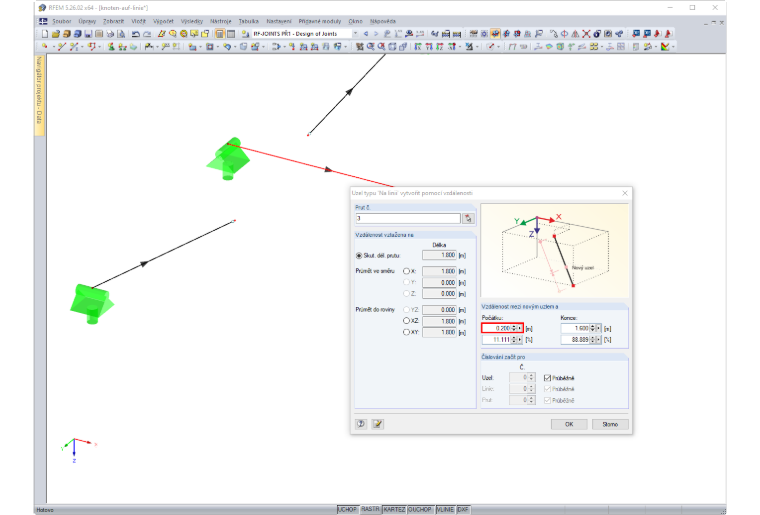This screenshot has height=515, width=760.
Task: Click the zoom window magnifier icon
Action: (x=370, y=47)
